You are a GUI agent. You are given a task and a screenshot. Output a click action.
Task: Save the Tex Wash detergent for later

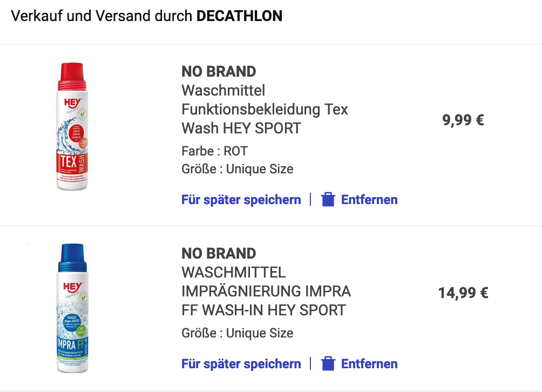click(241, 200)
